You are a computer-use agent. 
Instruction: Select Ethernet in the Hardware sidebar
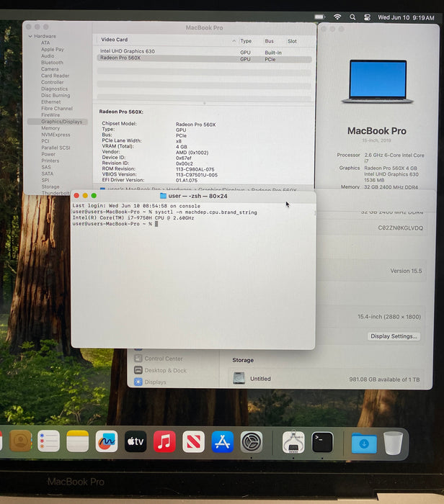(51, 102)
